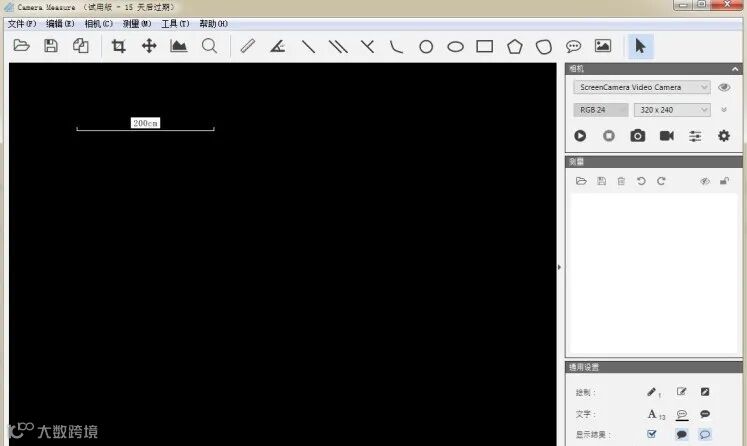Set drawing pen line width
This screenshot has height=446, width=747.
click(x=654, y=392)
